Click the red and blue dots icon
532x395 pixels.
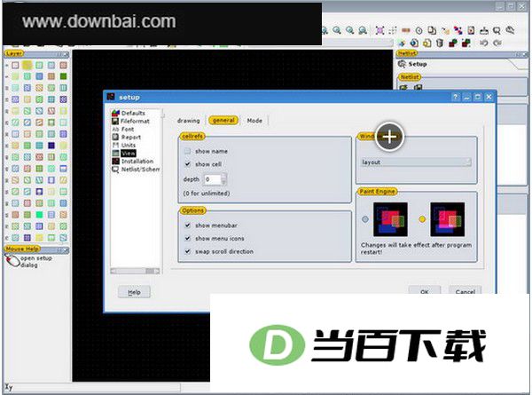click(458, 30)
